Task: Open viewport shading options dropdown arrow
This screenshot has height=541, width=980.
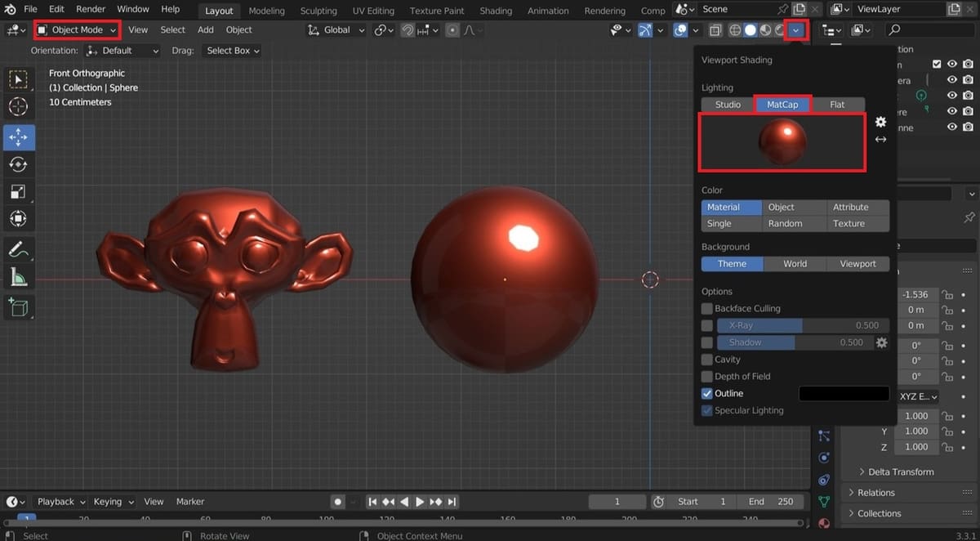Action: [x=795, y=30]
